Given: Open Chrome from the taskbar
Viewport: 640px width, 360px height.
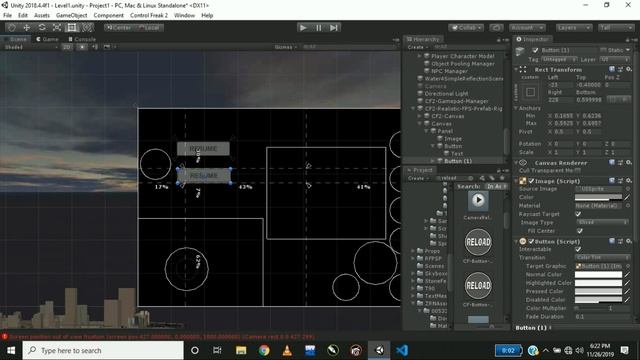Looking at the screenshot, I should click(264, 350).
